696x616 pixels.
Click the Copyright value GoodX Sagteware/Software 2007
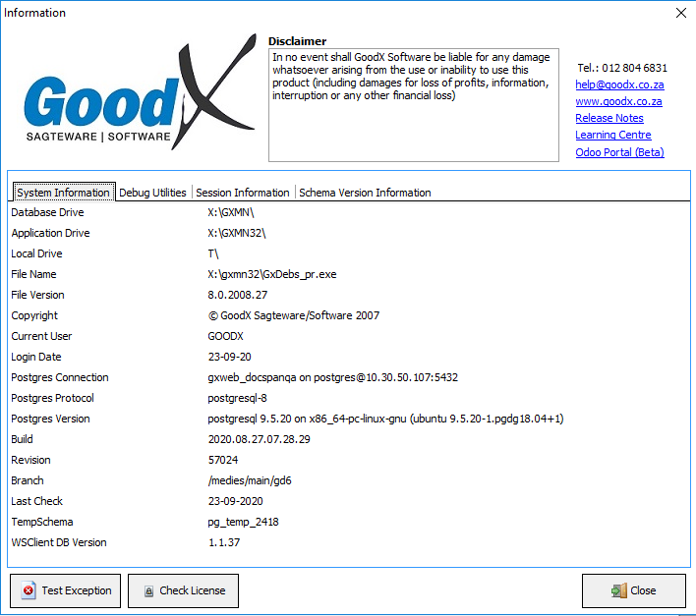click(x=293, y=315)
